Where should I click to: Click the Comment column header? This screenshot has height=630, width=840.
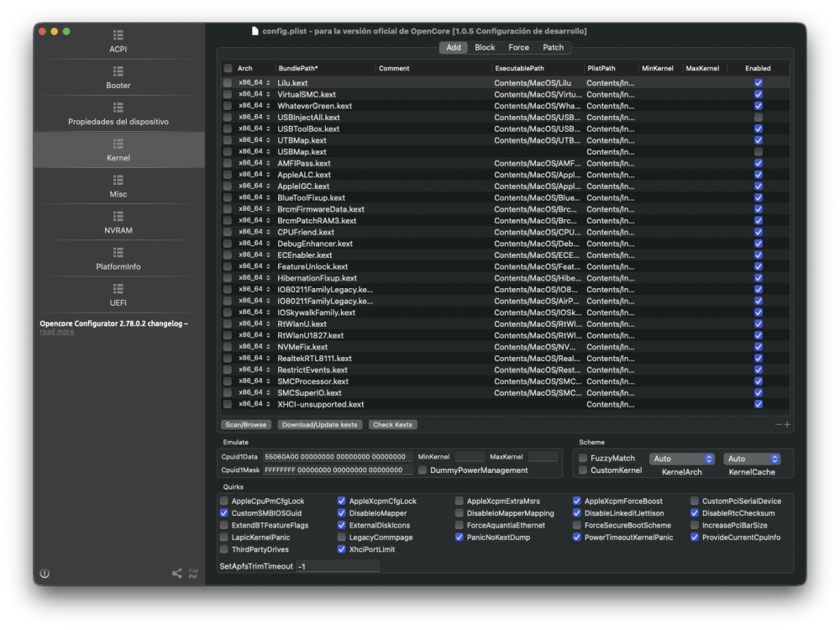tap(433, 68)
